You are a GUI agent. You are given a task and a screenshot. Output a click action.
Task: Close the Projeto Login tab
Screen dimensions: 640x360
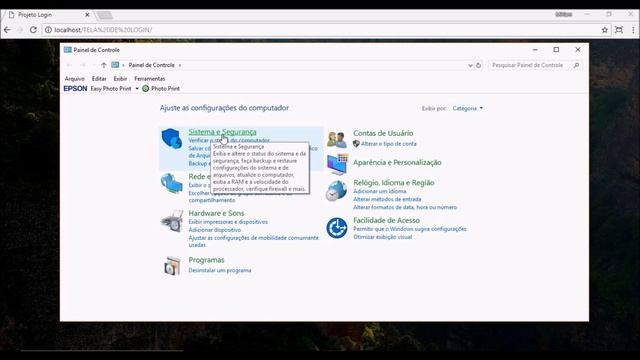pos(87,15)
